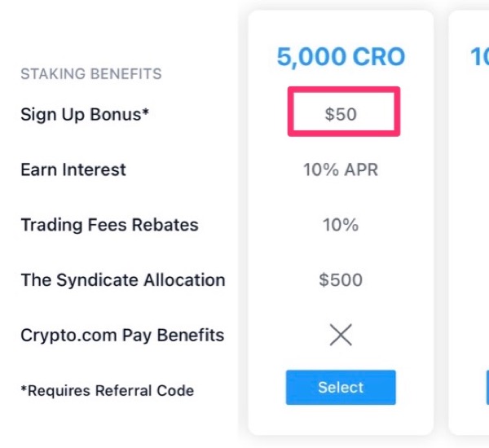Click the Earn Interest label
This screenshot has height=448, width=489.
[73, 170]
